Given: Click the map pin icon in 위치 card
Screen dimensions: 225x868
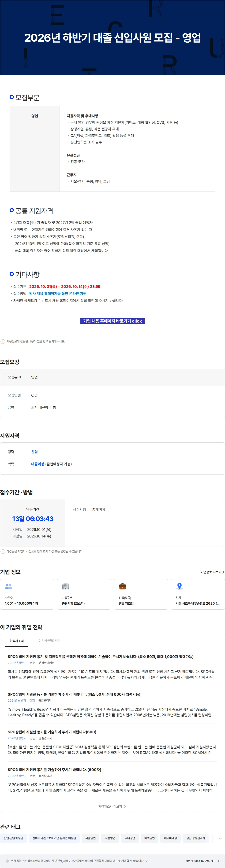Looking at the screenshot, I should (x=180, y=587).
